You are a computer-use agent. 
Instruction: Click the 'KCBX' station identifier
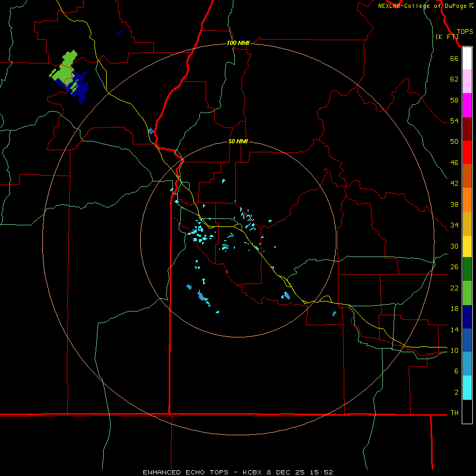tap(252, 472)
